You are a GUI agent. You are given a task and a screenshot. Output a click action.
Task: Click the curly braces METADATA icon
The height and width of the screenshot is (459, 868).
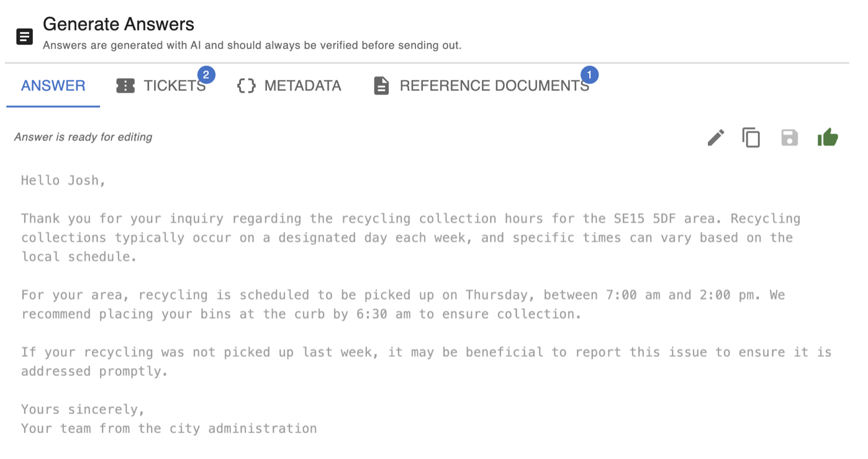click(x=246, y=86)
